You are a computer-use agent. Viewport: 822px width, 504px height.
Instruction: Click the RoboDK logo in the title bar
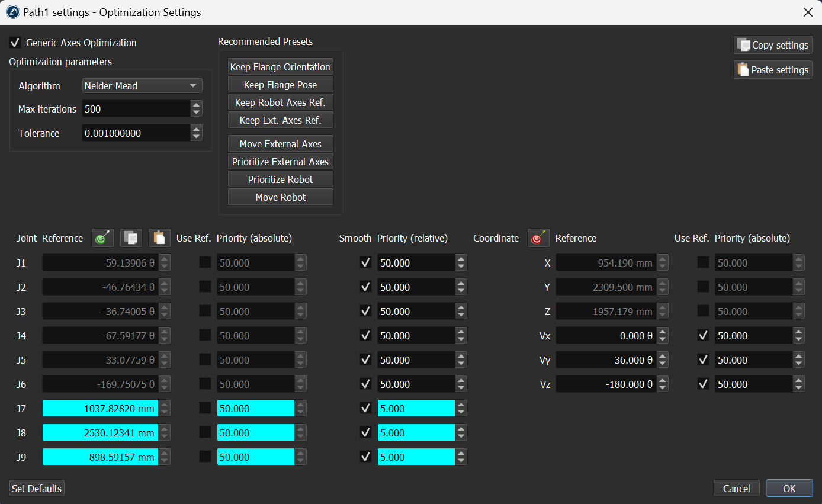coord(13,12)
